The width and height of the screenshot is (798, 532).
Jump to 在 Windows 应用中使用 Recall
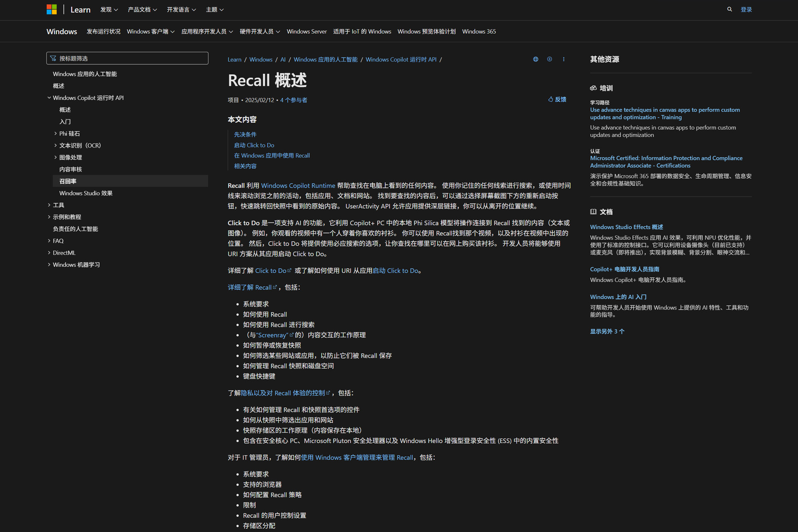coord(272,155)
